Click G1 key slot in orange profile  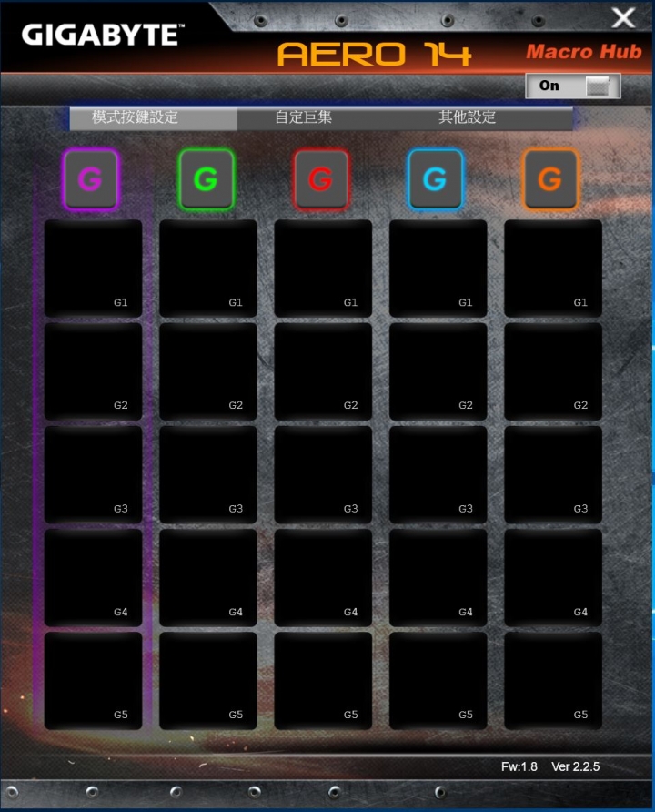(553, 269)
